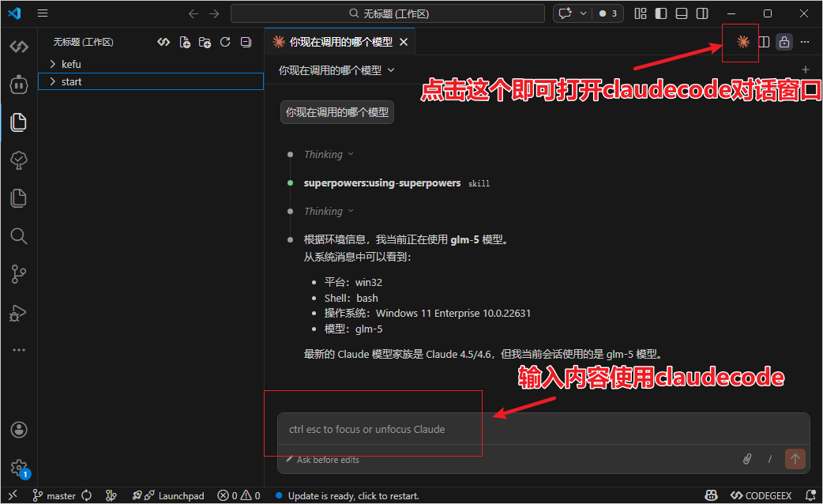
Task: Open the second documents icon in activity bar
Action: tap(19, 198)
